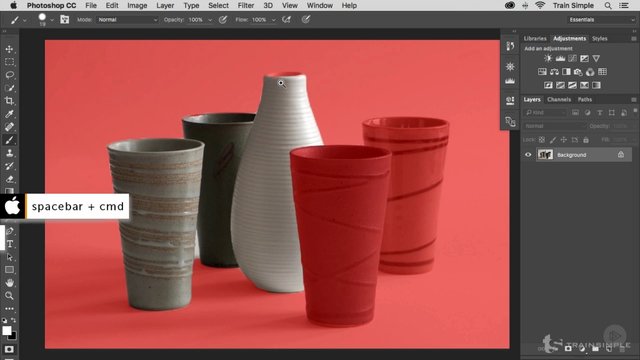The width and height of the screenshot is (640, 360).
Task: Hide the Background layer via eye icon
Action: click(x=528, y=155)
